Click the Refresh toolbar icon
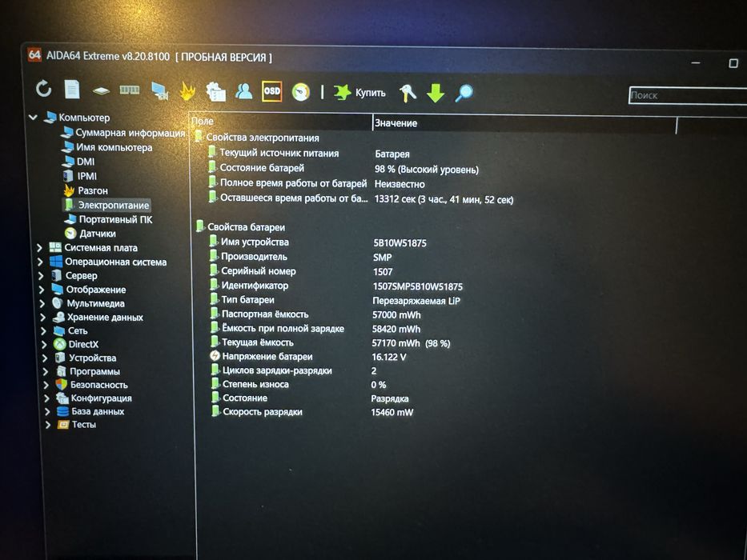The image size is (747, 560). (x=43, y=89)
